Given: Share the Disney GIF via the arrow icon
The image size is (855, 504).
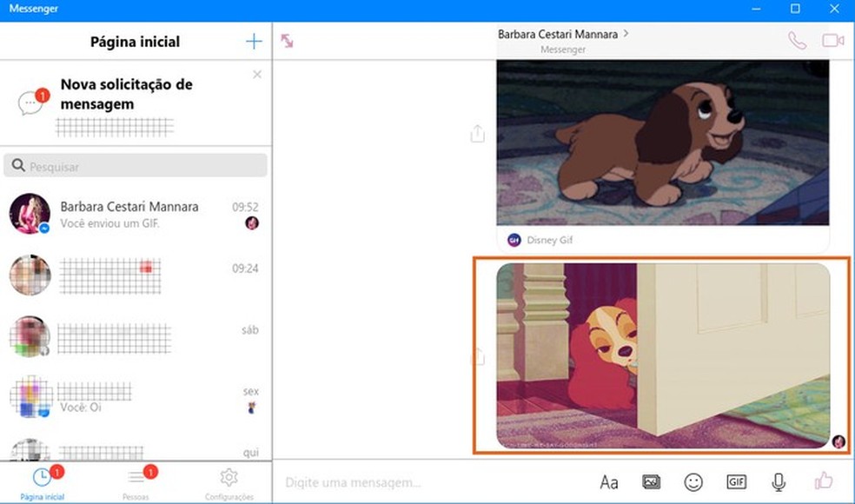Looking at the screenshot, I should point(476,134).
